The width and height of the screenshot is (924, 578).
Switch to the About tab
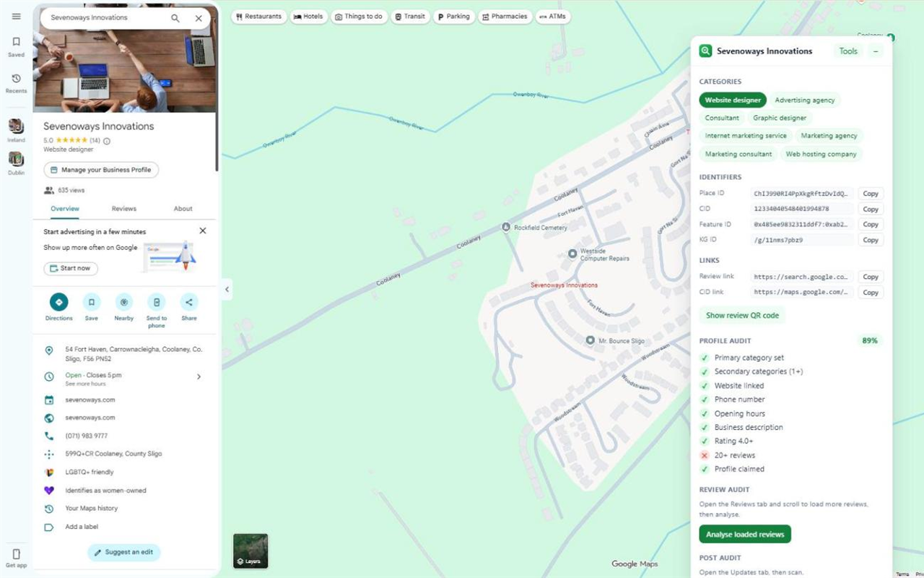point(183,209)
